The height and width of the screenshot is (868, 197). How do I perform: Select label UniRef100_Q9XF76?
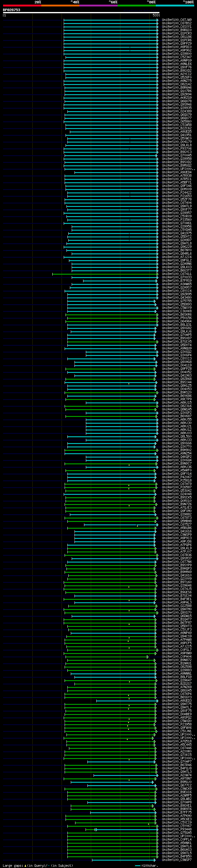click(177, 67)
